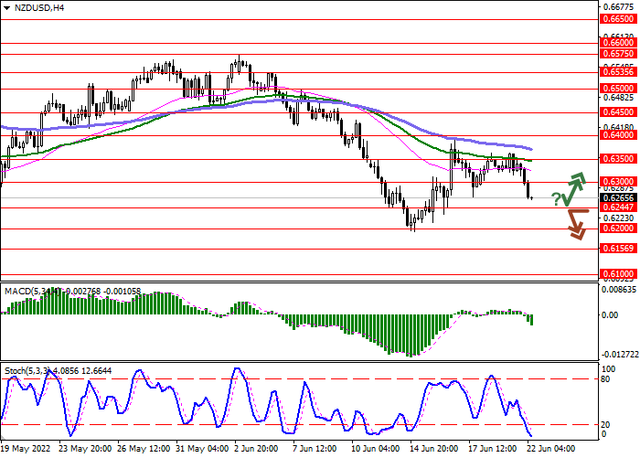The image size is (640, 457).
Task: Click the current price tag 0.6265
Action: (614, 197)
